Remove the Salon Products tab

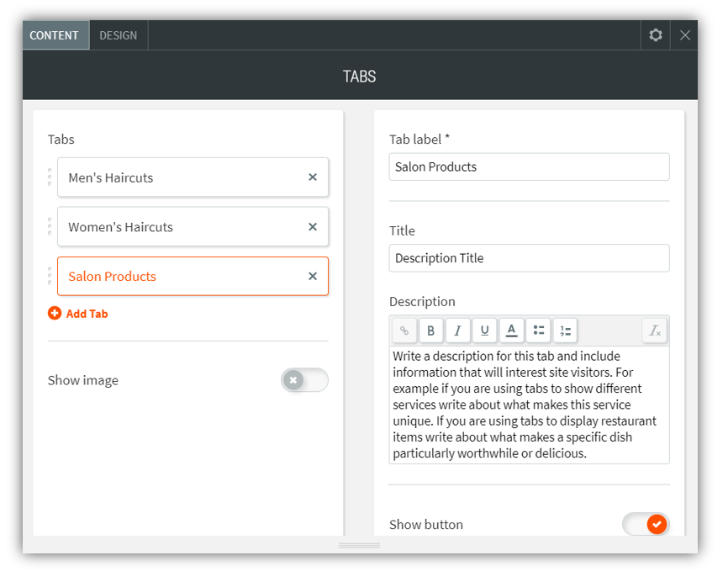(x=313, y=276)
